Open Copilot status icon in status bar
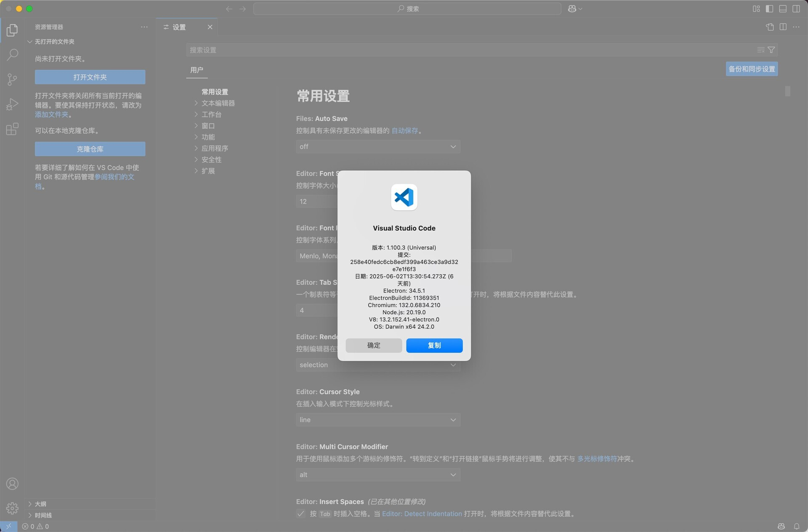This screenshot has height=532, width=808. pos(781,527)
